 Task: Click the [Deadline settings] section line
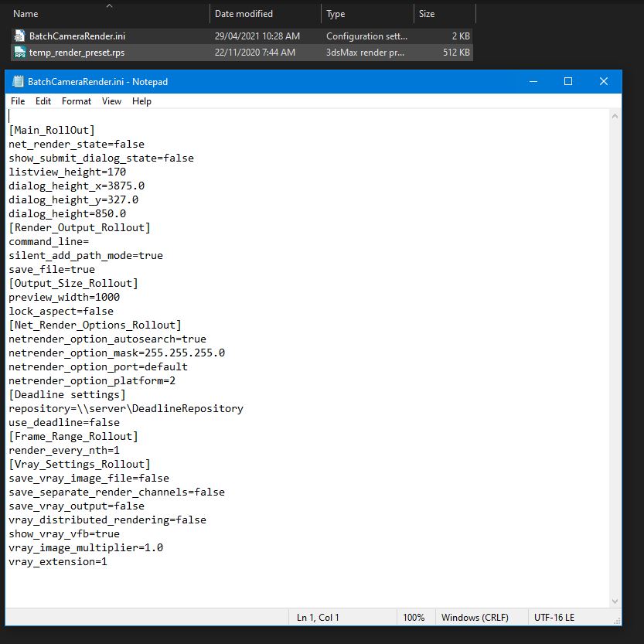pos(67,395)
